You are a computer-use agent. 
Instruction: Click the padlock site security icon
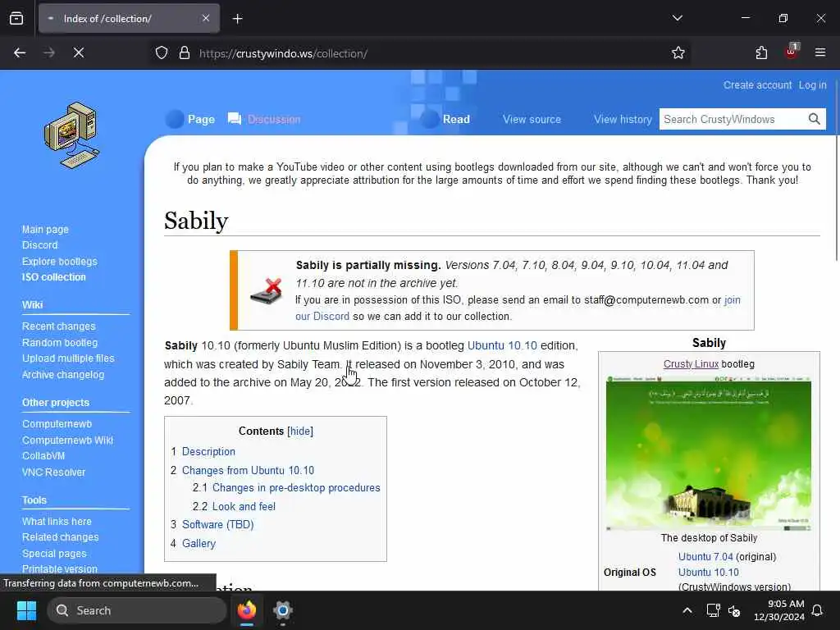(x=185, y=53)
